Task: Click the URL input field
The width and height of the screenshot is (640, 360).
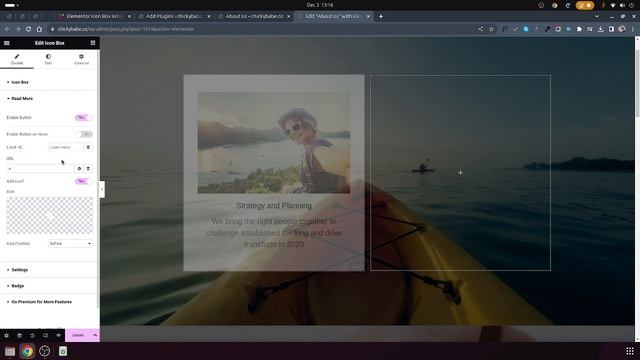Action: tap(40, 168)
